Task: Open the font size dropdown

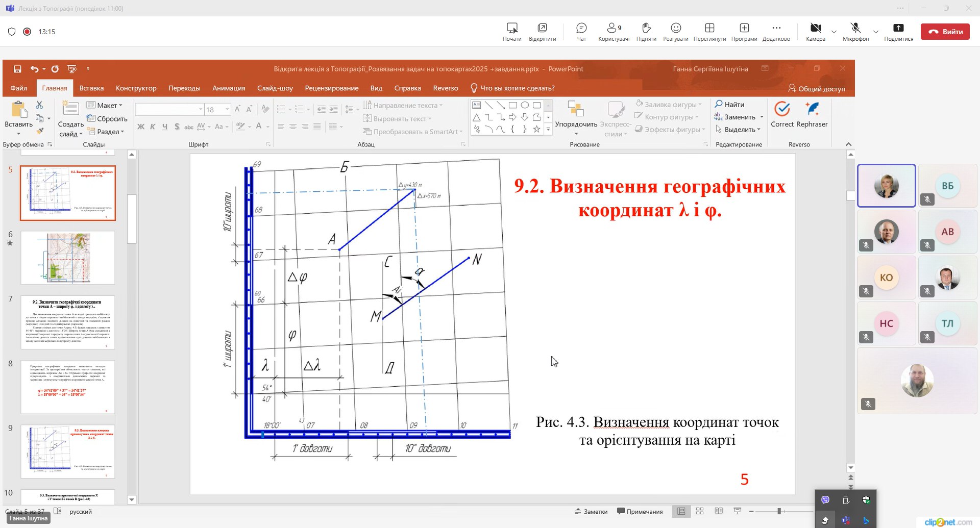Action: [227, 110]
